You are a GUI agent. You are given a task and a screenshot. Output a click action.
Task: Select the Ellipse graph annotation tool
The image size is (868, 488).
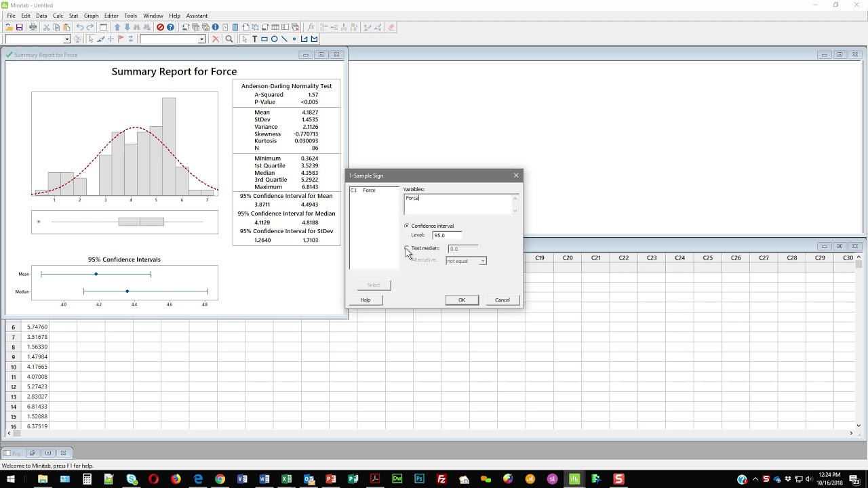click(x=274, y=39)
